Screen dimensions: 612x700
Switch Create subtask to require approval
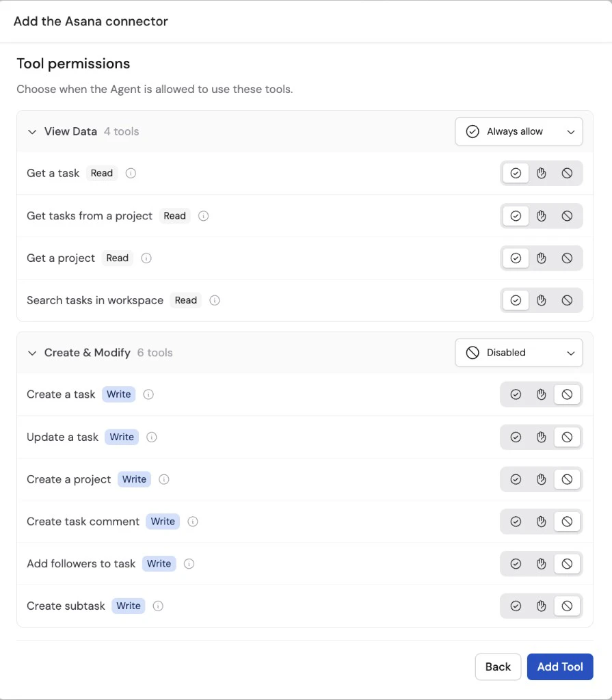541,606
